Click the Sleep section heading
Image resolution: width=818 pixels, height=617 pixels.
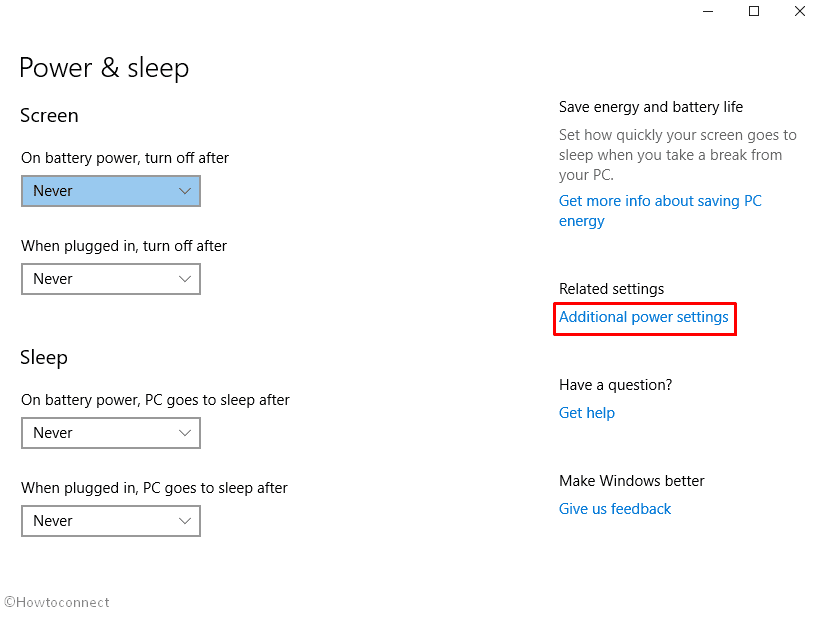coord(44,358)
